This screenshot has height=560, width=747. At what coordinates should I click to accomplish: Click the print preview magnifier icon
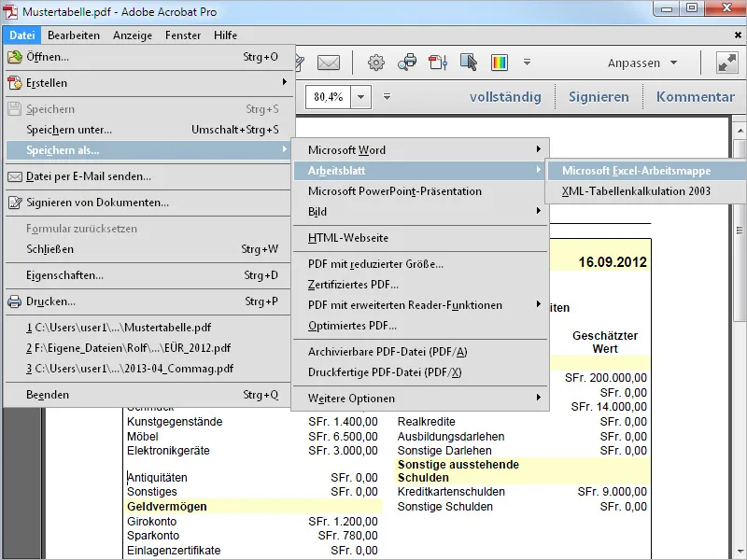[407, 63]
